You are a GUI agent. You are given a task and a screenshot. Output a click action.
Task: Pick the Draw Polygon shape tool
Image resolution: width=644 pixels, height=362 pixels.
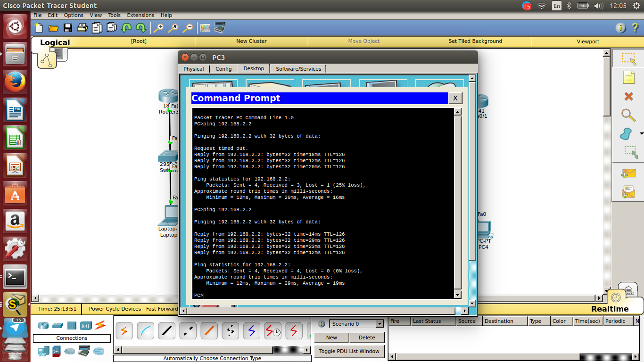coord(626,134)
